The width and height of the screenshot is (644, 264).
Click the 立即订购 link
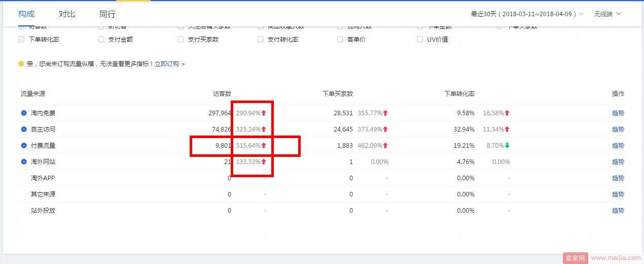pyautogui.click(x=169, y=64)
